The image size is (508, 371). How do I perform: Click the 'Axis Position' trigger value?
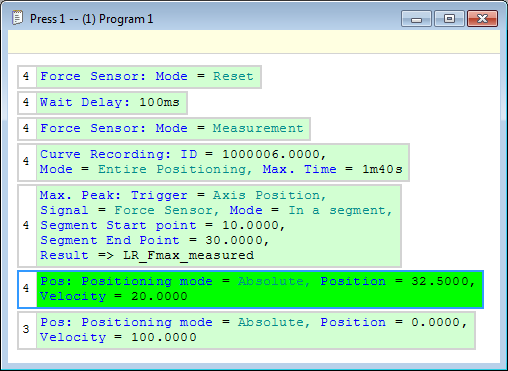click(266, 195)
